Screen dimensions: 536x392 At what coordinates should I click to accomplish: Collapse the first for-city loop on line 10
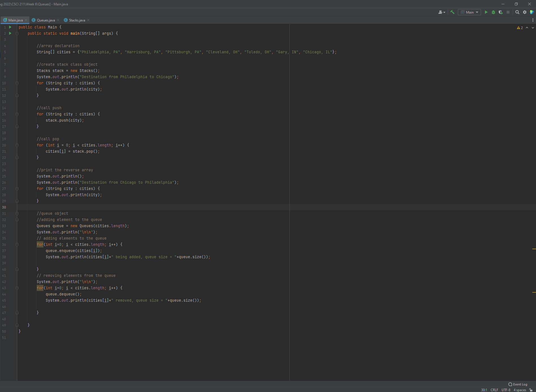pos(17,83)
